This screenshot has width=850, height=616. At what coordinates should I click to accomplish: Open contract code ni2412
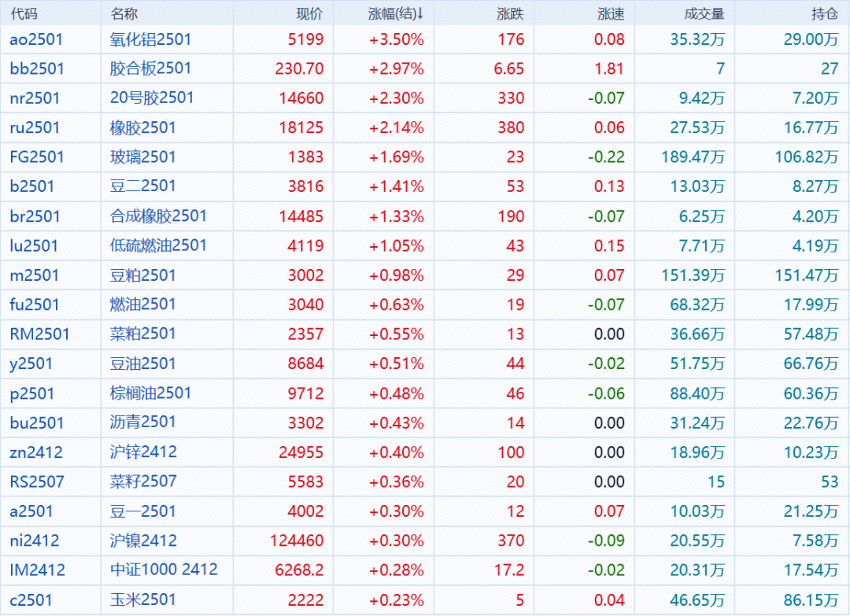35,540
